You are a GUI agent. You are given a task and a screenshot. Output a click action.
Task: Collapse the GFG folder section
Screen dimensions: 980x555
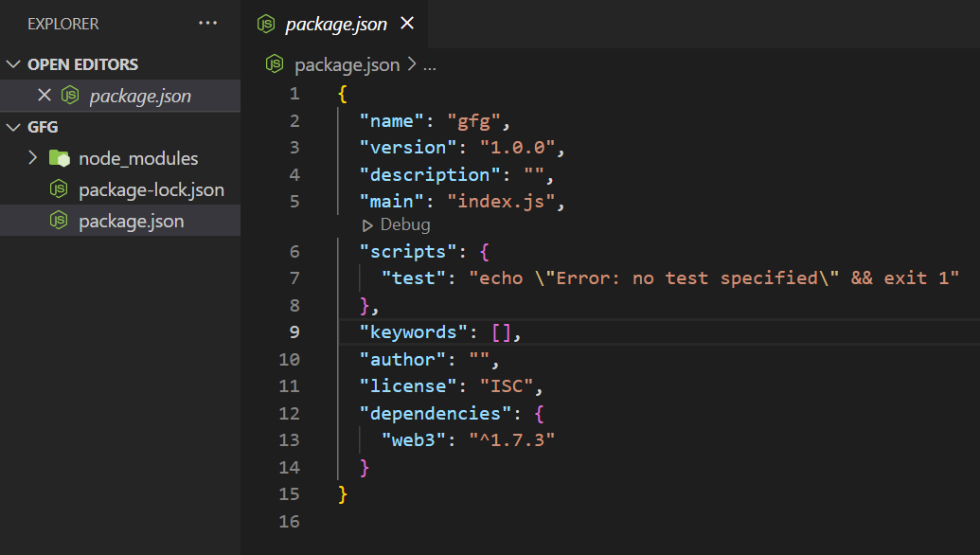click(x=13, y=127)
